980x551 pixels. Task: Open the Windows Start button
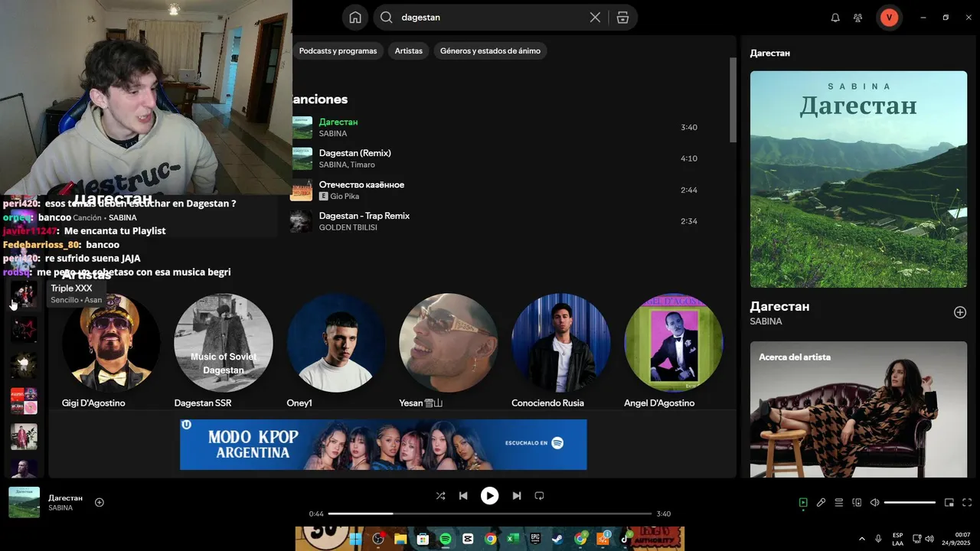[x=355, y=539]
